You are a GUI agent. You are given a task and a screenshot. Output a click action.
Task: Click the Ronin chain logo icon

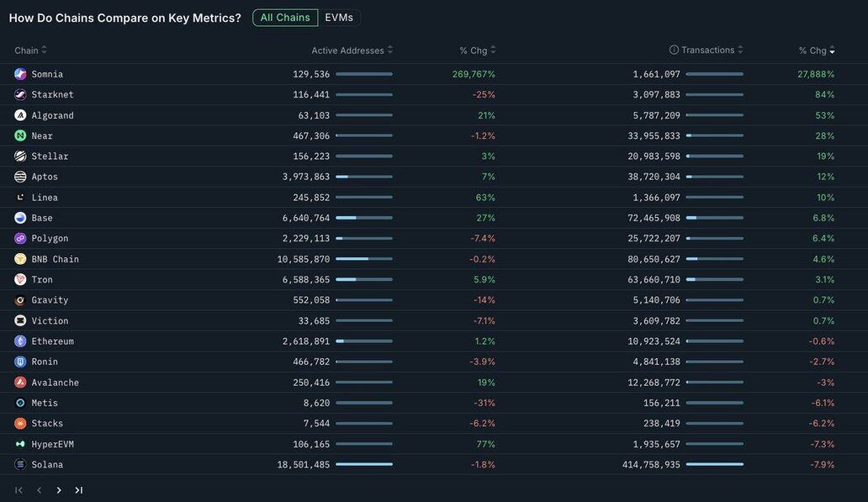(20, 362)
